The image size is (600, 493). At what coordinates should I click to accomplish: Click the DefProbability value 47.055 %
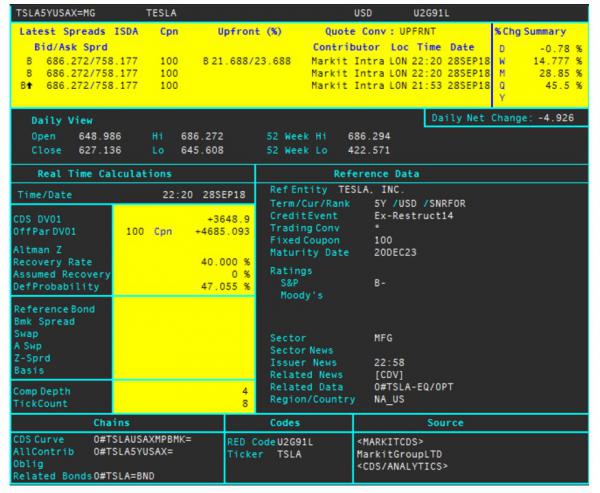coord(225,286)
